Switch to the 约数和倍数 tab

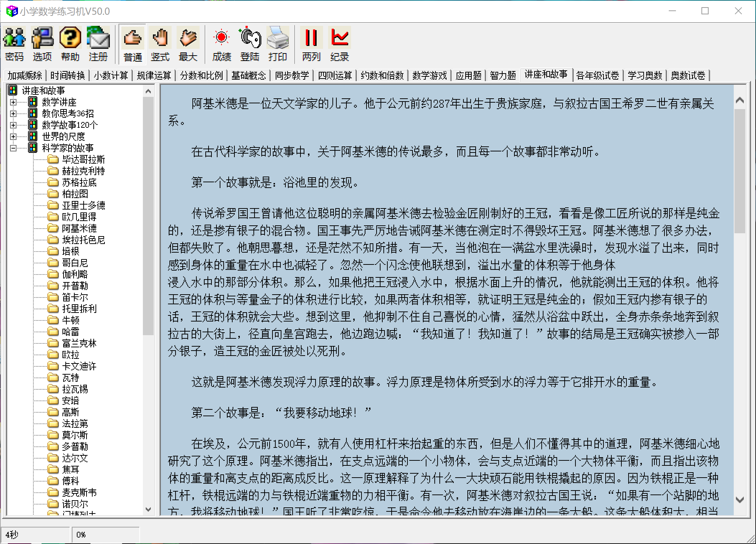click(x=382, y=76)
